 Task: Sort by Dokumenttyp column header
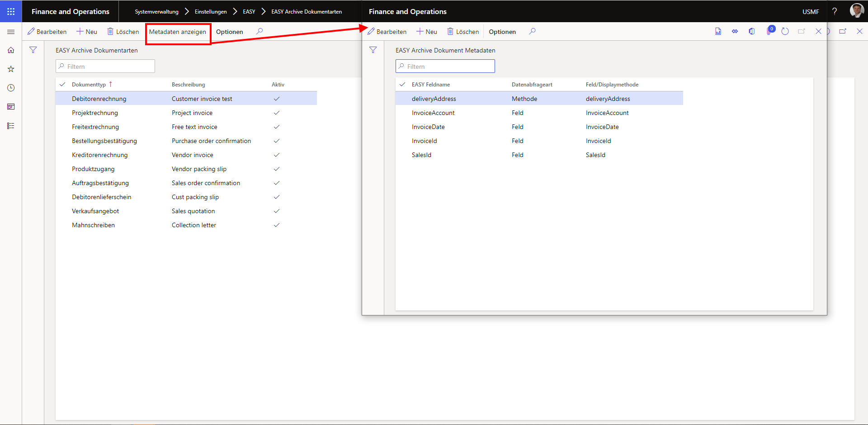click(x=89, y=85)
